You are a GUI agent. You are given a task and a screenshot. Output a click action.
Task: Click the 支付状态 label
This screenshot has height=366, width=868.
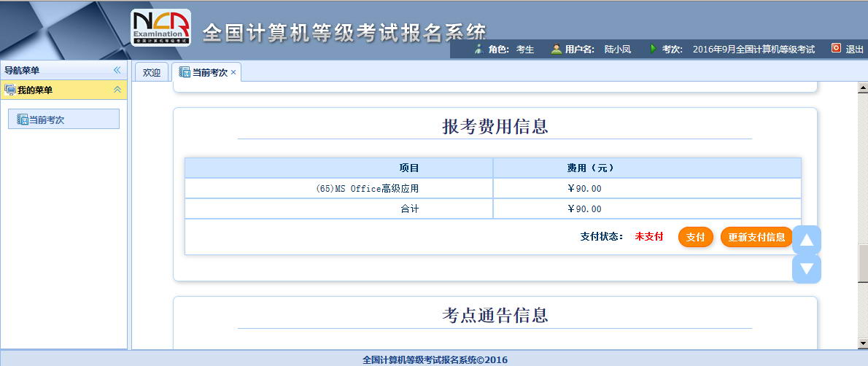602,236
